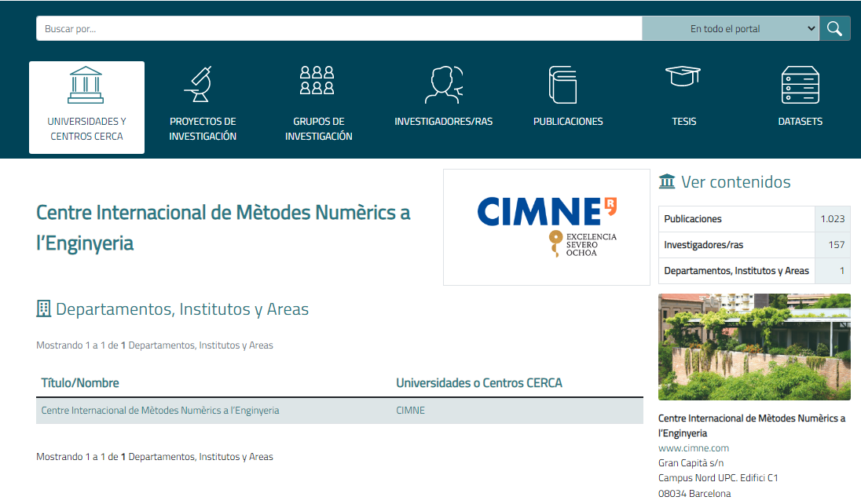
Task: Click the CIMNE building garden photo
Action: 754,347
